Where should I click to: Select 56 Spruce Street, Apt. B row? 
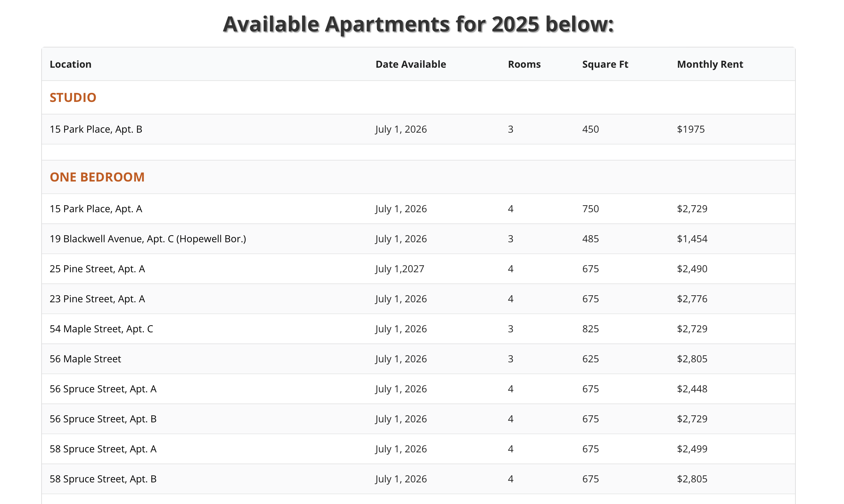click(x=103, y=419)
